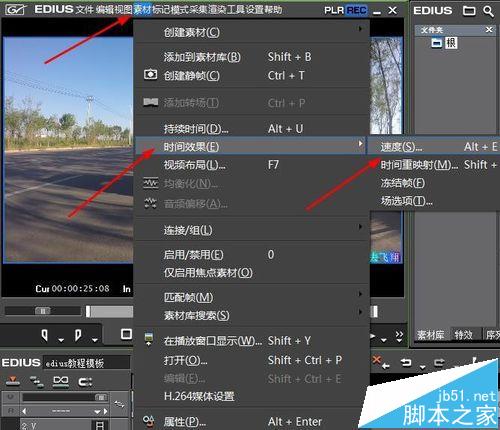
Task: Open the 视图 menu
Action: [123, 9]
